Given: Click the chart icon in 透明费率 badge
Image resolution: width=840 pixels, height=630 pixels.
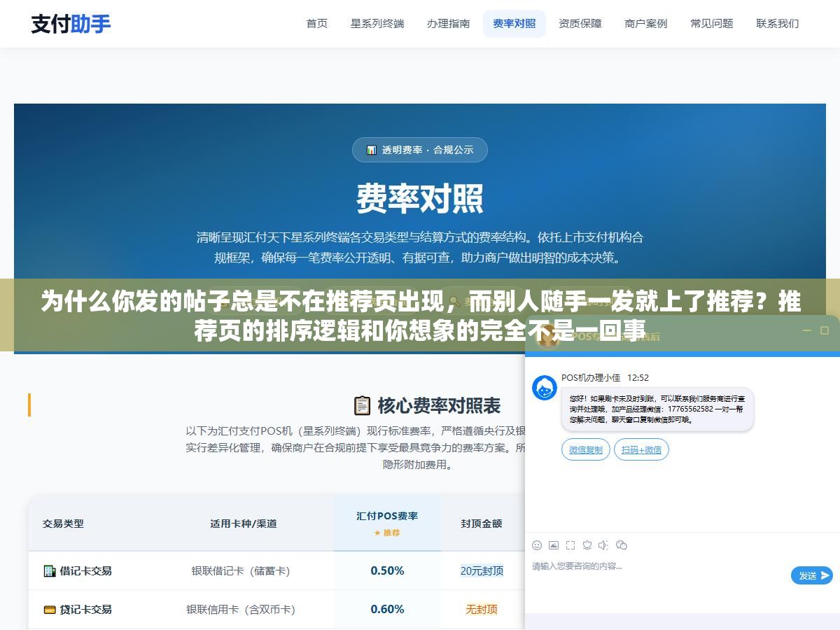Looking at the screenshot, I should [372, 150].
